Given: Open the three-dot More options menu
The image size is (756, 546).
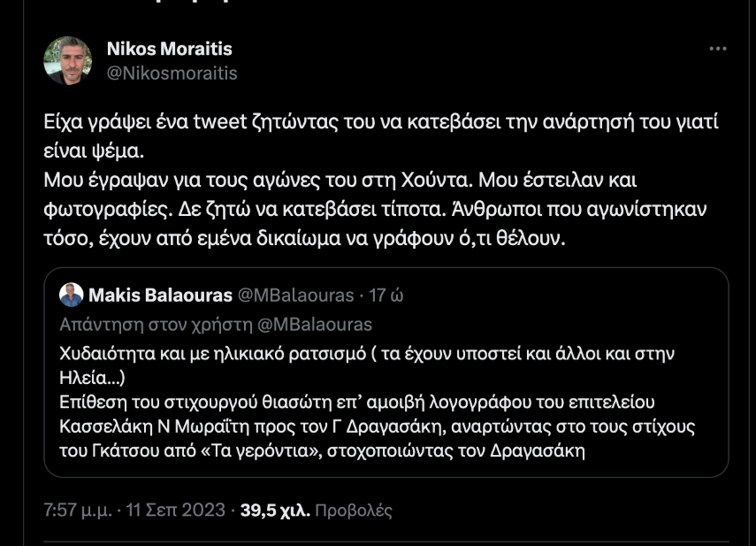Looking at the screenshot, I should point(718,50).
